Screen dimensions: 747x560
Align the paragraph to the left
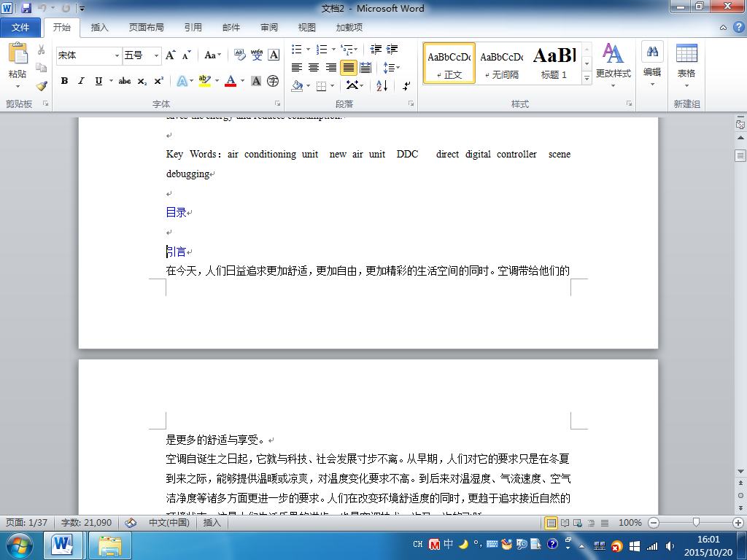pos(297,68)
